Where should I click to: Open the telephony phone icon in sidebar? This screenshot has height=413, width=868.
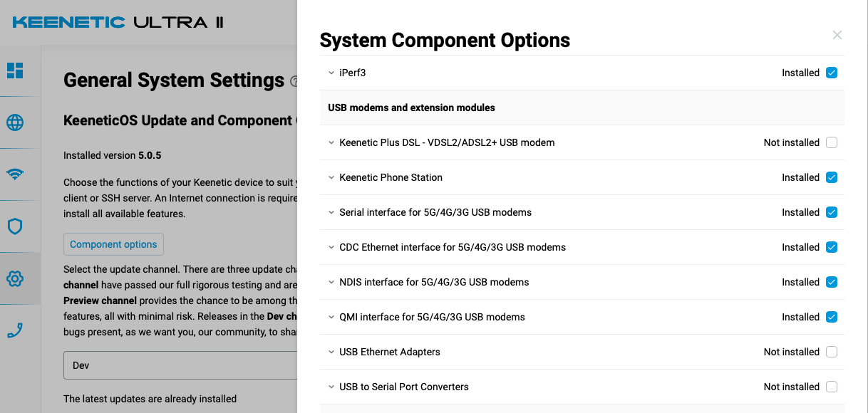tap(15, 330)
